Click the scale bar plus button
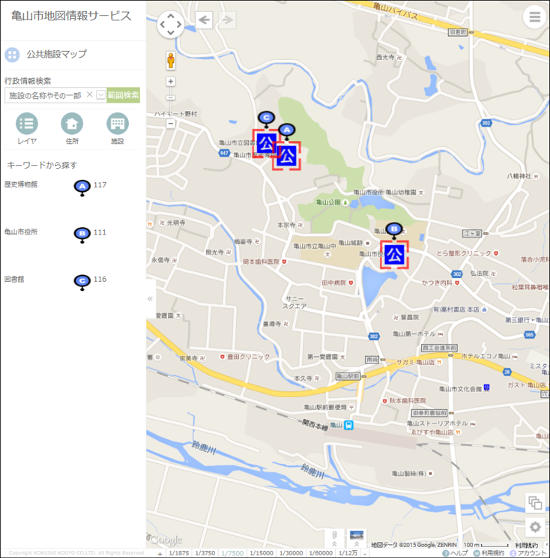550x558 pixels. click(x=160, y=554)
